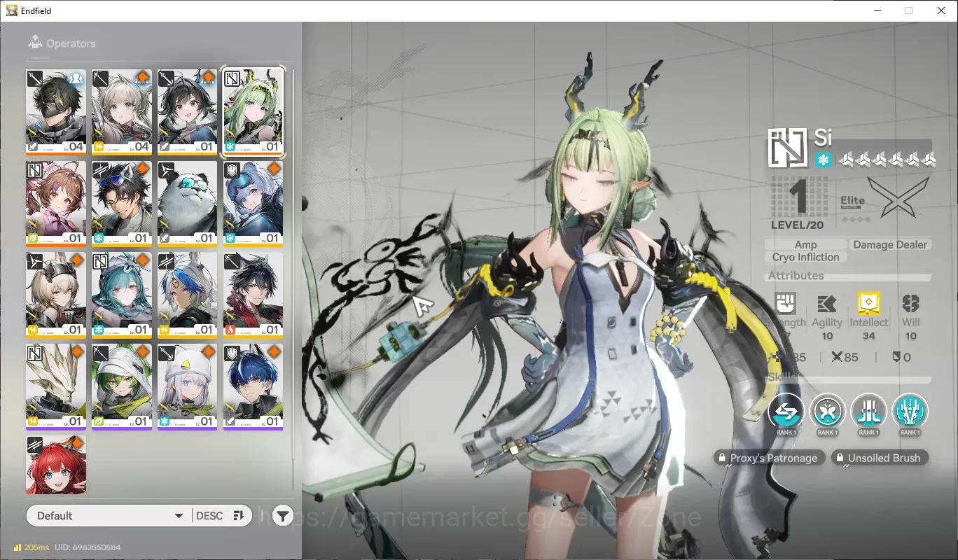Click the Operators header icon
958x560 pixels.
pyautogui.click(x=36, y=43)
